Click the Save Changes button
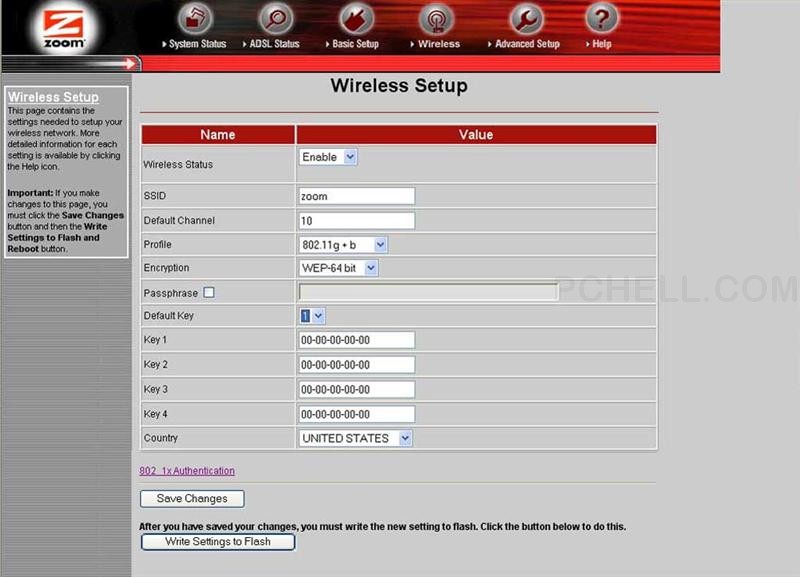The width and height of the screenshot is (800, 577). 192,498
